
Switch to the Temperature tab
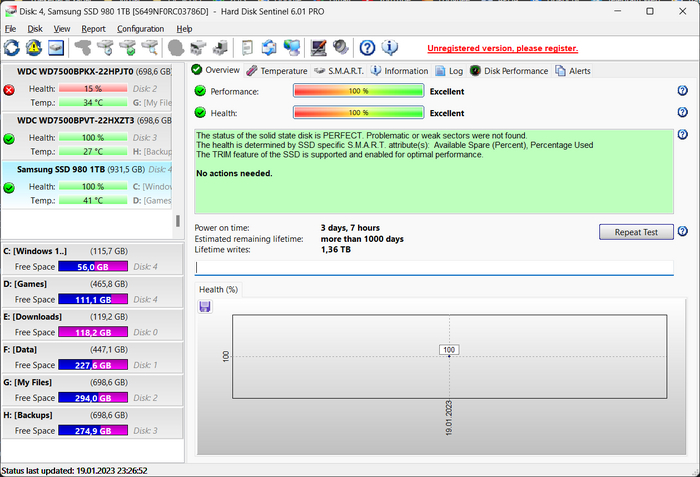point(277,71)
